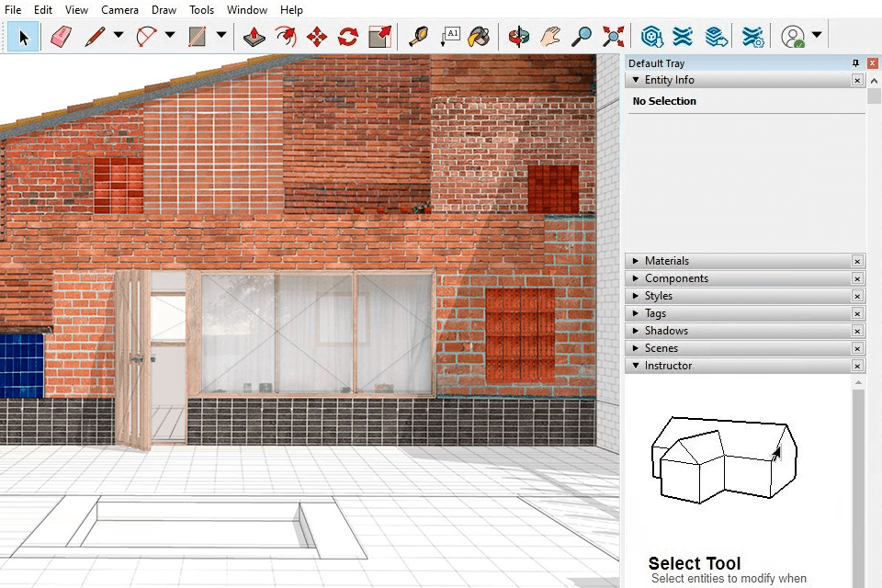Select the Eraser tool
This screenshot has width=882, height=588.
(x=61, y=37)
